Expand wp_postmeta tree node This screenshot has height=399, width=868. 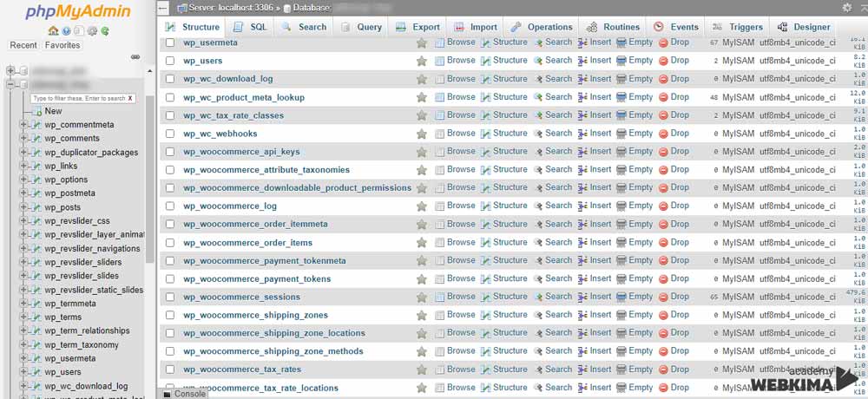(x=23, y=193)
